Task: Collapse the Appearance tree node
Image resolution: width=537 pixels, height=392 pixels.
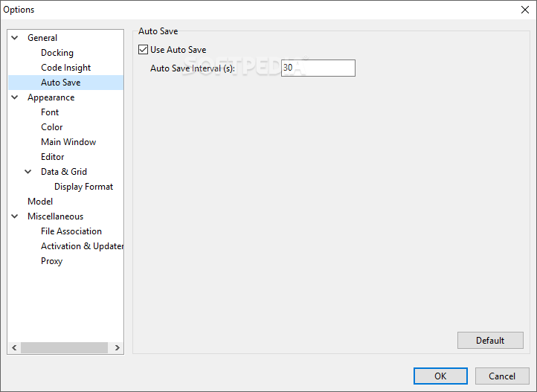Action: coord(15,97)
